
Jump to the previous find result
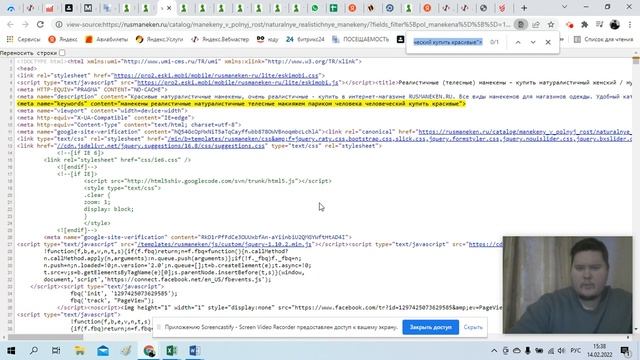click(x=518, y=42)
